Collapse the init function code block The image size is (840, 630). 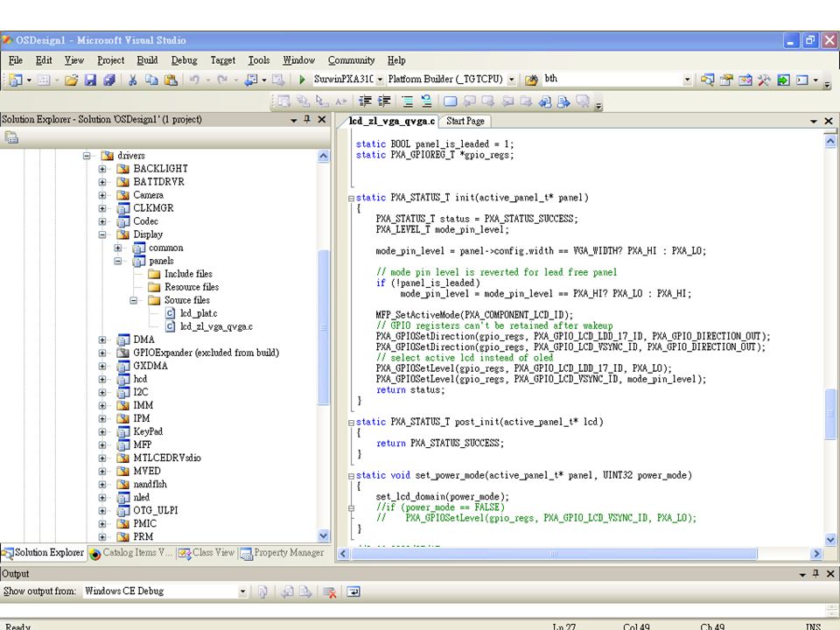coord(352,199)
